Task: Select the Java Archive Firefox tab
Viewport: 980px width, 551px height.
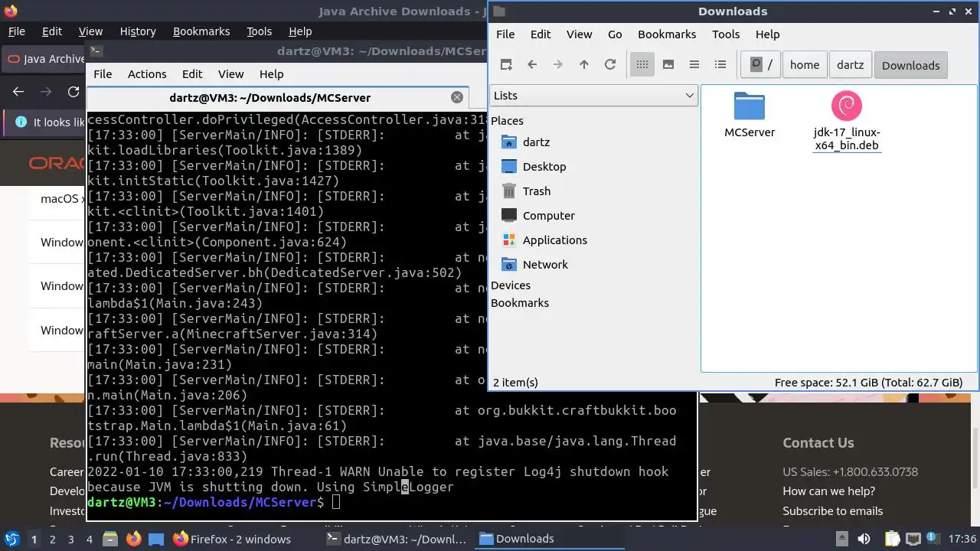Action: pyautogui.click(x=44, y=59)
